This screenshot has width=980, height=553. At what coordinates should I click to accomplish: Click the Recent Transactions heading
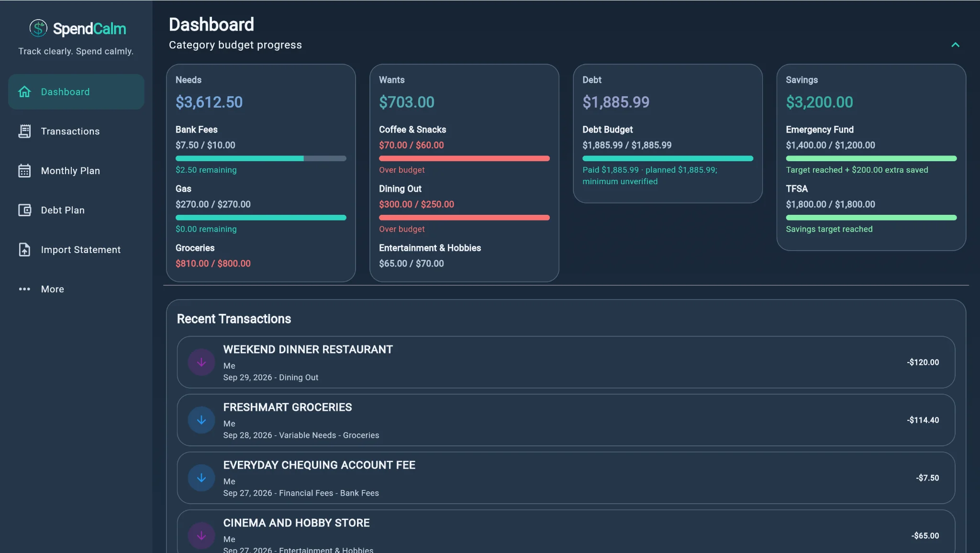tap(234, 319)
